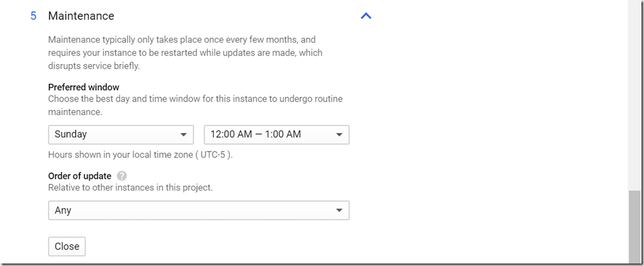
Task: Click the local time zone UTC-5 note
Action: [x=140, y=155]
